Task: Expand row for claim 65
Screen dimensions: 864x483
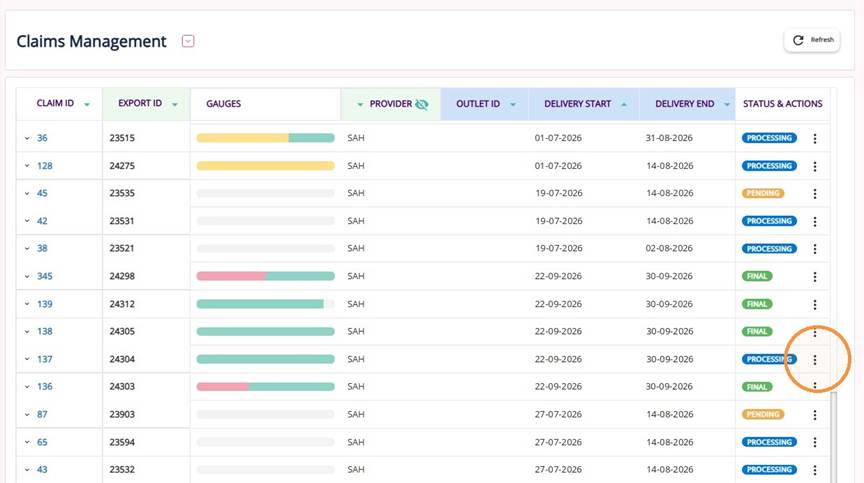Action: pyautogui.click(x=27, y=442)
